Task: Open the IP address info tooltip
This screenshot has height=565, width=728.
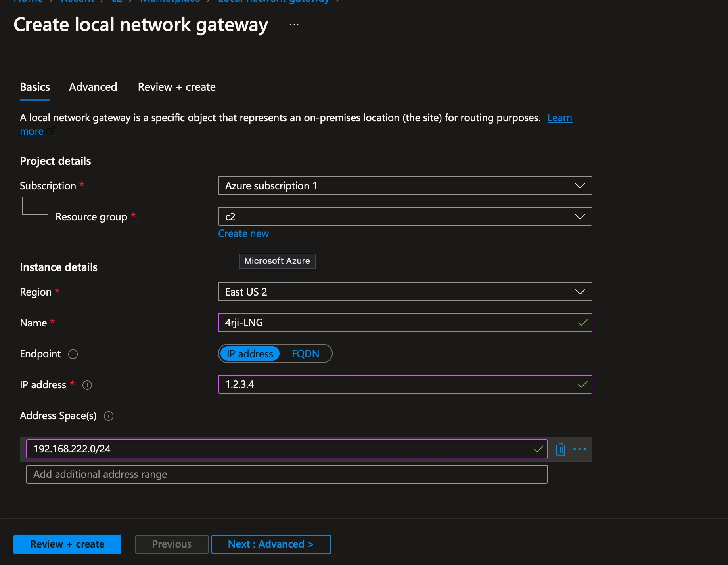Action: [87, 385]
